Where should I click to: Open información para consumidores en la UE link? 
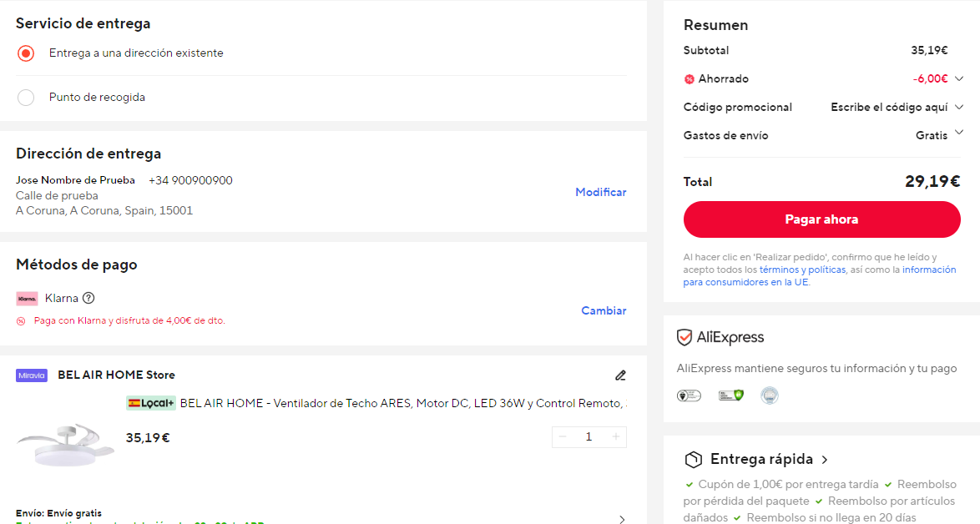click(820, 276)
